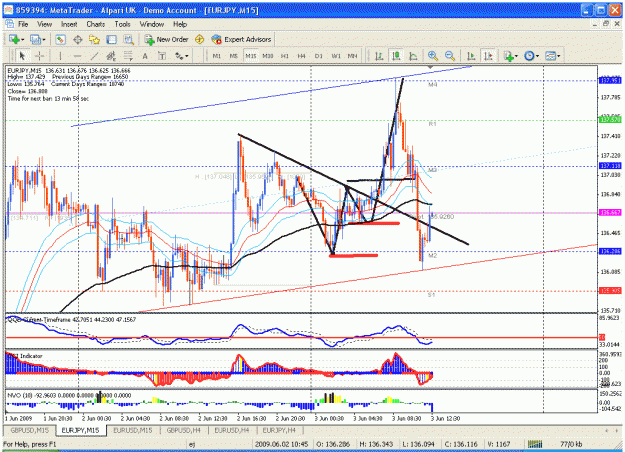Screen dimensions: 625x452
Task: Click the New Order button
Action: pyautogui.click(x=166, y=39)
